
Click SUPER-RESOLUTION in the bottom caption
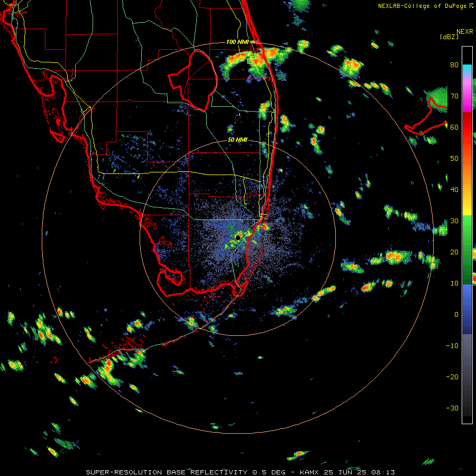pyautogui.click(x=124, y=472)
